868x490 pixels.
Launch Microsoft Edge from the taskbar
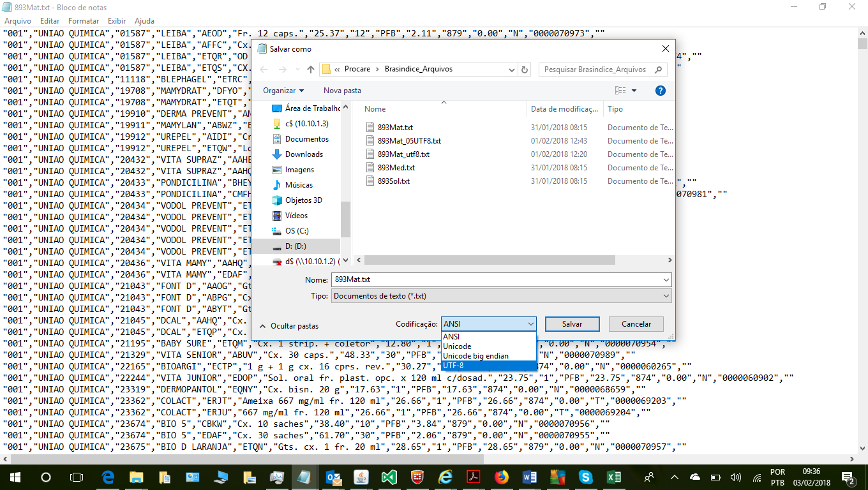click(108, 477)
